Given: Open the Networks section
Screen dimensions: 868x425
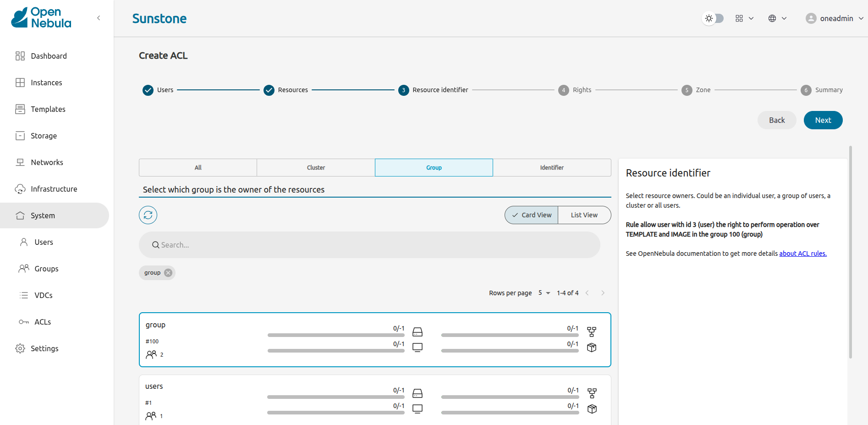Looking at the screenshot, I should pos(47,162).
